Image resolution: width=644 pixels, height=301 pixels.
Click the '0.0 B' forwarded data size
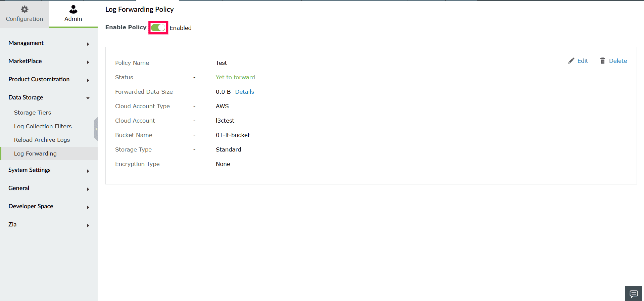pyautogui.click(x=223, y=92)
